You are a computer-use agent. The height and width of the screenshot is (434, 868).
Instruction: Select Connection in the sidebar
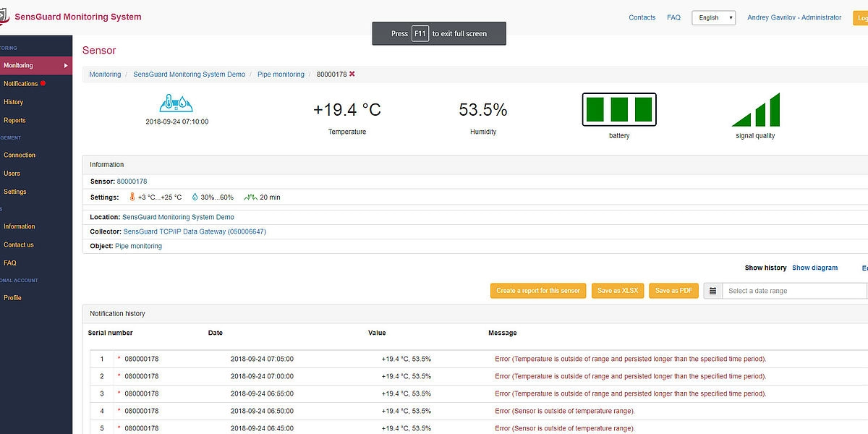pyautogui.click(x=20, y=155)
